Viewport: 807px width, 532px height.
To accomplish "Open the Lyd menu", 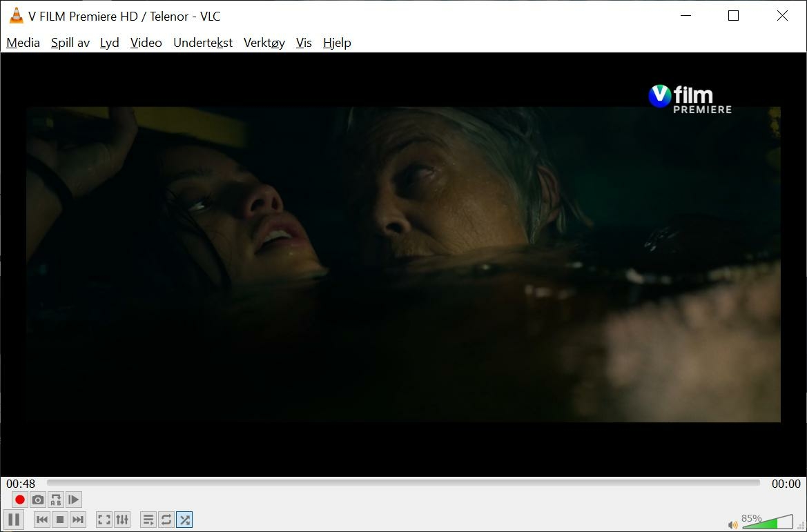I will (x=110, y=43).
